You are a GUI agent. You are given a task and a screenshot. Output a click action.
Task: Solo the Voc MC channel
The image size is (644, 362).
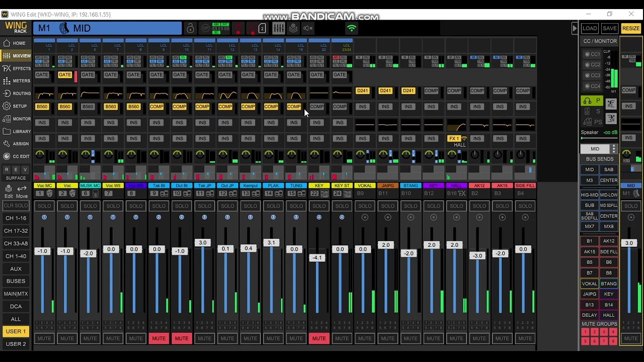[44, 206]
